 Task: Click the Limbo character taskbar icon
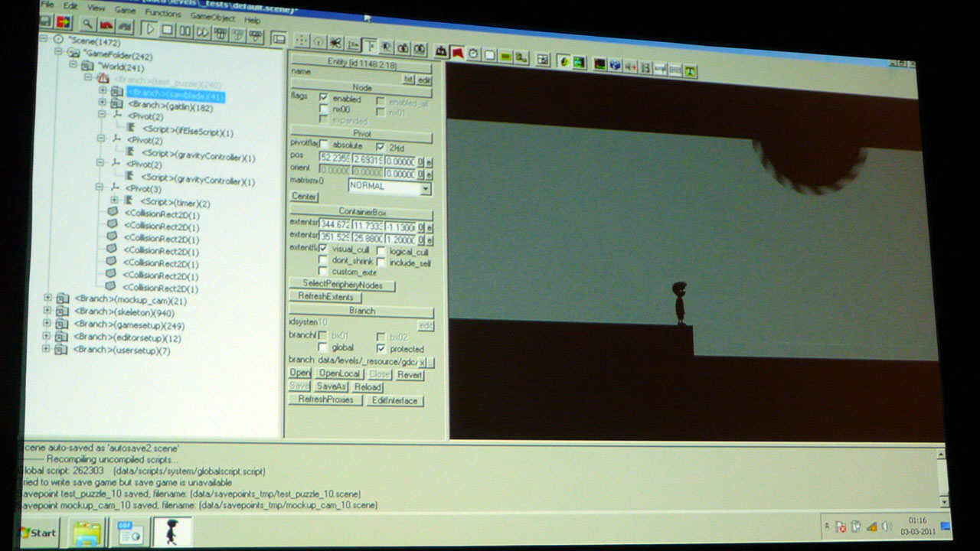coord(171,531)
